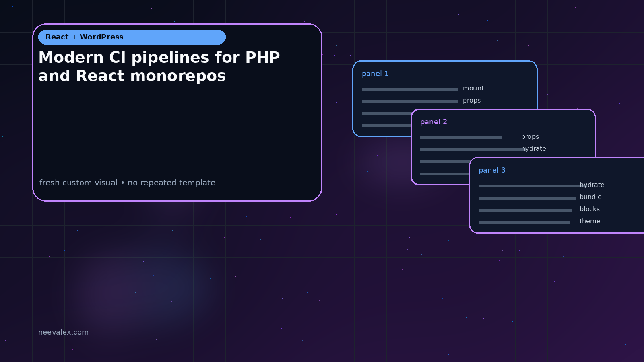Select the "mount" label in panel 1
Viewport: 644px width, 362px height.
click(473, 88)
